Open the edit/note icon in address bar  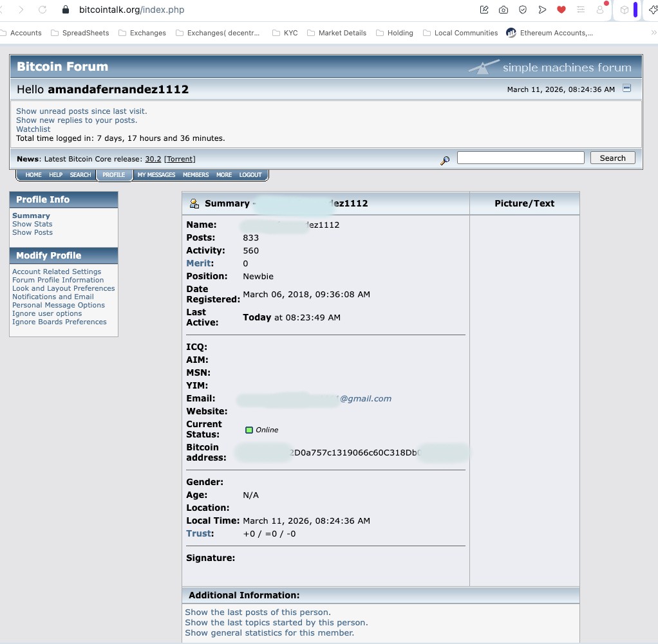coord(484,10)
